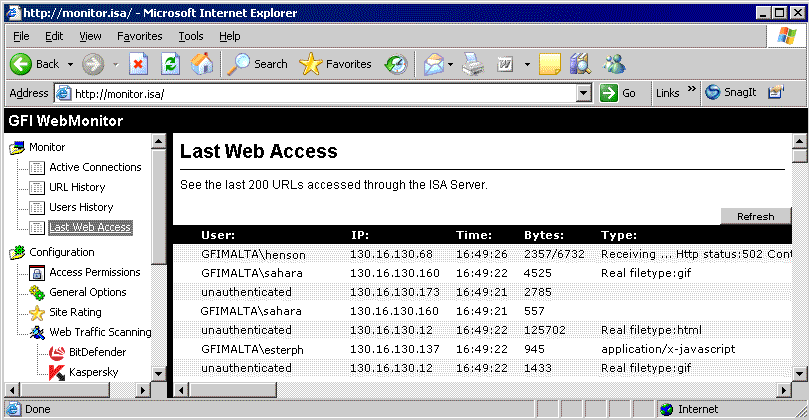Open Mail button dropdown arrow
Viewport: 809px width, 420px height.
(x=450, y=64)
